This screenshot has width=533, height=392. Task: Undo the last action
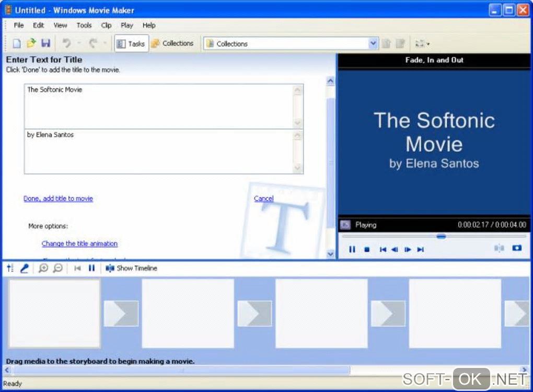(67, 43)
